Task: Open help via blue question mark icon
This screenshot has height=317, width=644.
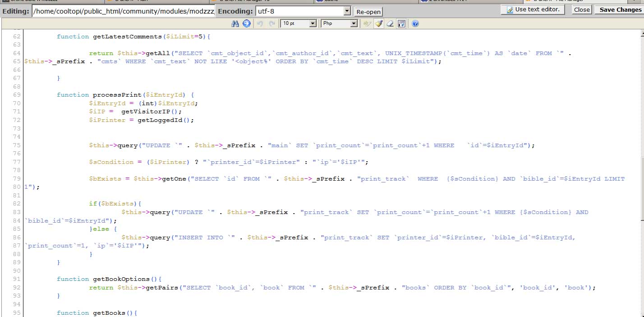Action: tap(415, 23)
